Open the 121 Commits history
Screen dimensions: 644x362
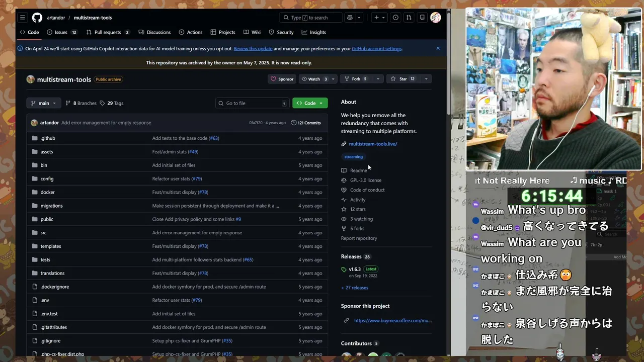pos(306,123)
